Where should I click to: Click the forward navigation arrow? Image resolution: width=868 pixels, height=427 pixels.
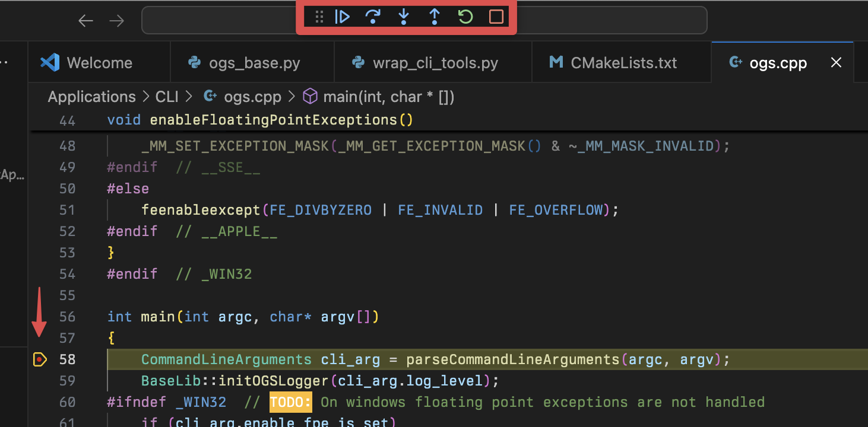point(116,20)
